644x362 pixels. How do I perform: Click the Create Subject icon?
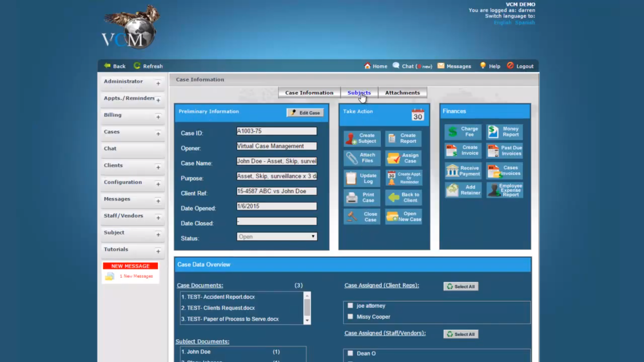(351, 138)
